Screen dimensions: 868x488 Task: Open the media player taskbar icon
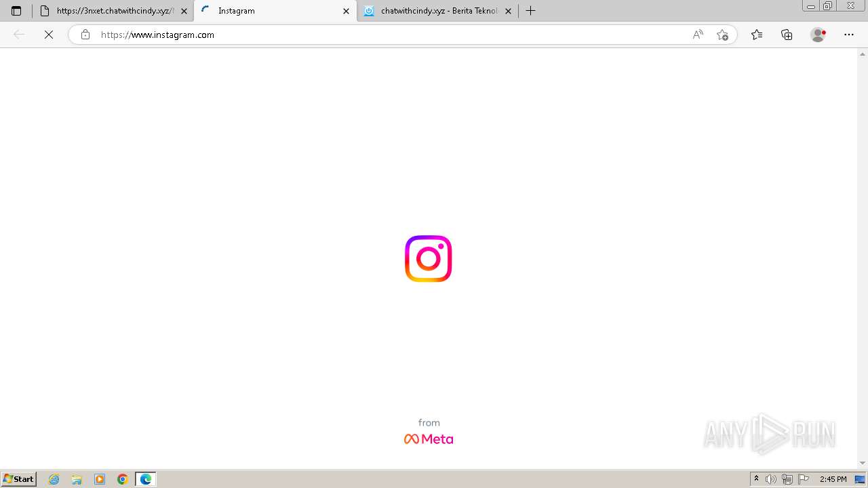coord(100,479)
